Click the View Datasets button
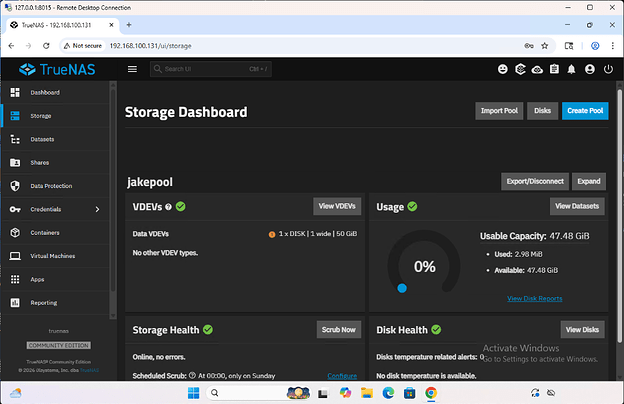 tap(577, 206)
